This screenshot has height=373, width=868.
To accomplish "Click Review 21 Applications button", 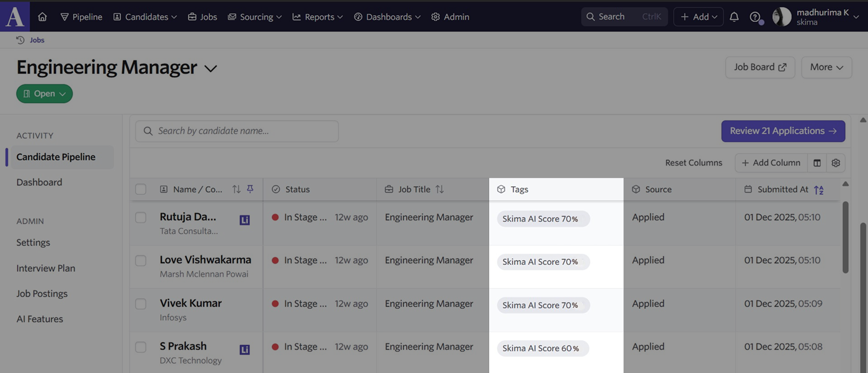I will (x=783, y=131).
